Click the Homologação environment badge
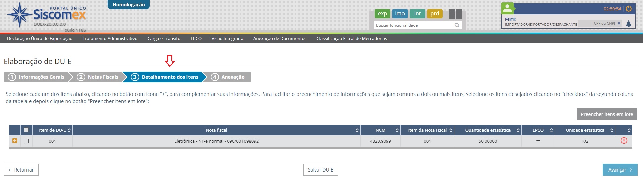The height and width of the screenshot is (190, 644). [x=128, y=5]
